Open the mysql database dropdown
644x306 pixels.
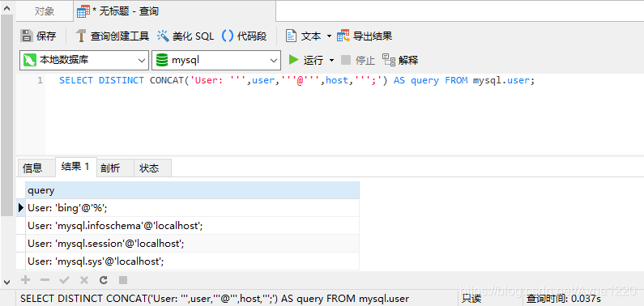click(x=216, y=60)
